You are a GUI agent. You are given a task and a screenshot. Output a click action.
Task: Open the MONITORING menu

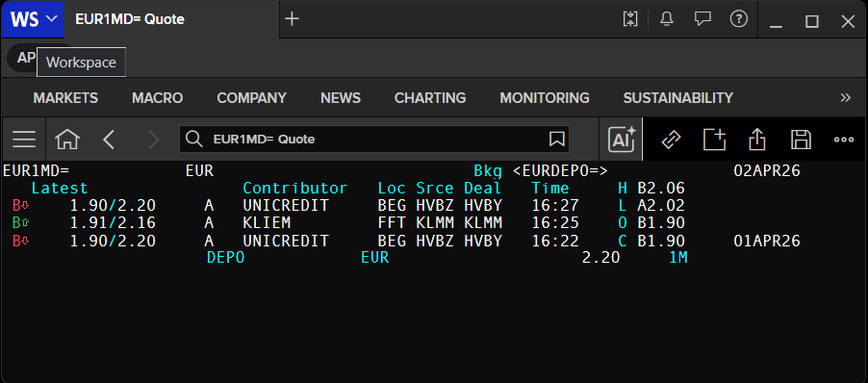[545, 98]
